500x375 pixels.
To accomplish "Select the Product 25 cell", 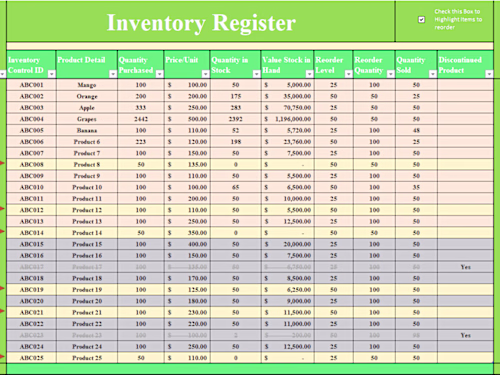I will tap(87, 358).
